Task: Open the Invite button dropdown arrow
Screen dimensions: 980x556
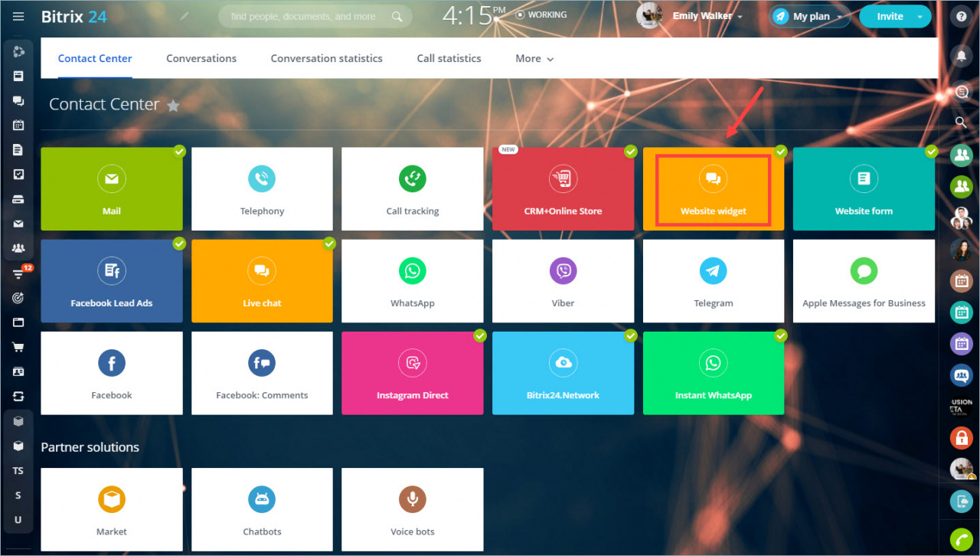Action: (920, 16)
